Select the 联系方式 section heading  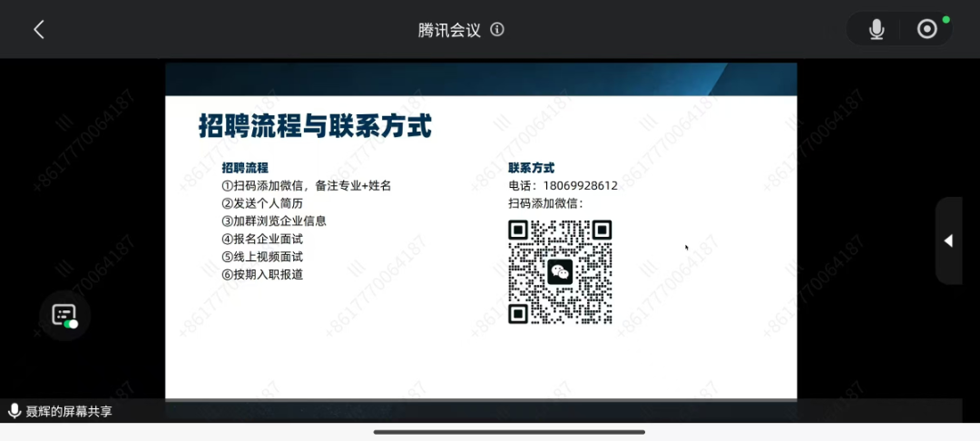click(531, 168)
